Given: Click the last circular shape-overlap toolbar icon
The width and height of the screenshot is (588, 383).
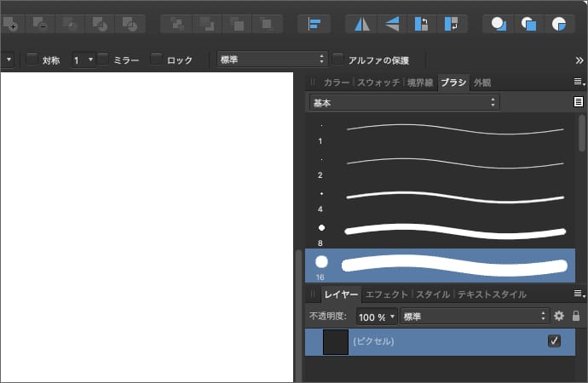Looking at the screenshot, I should coord(559,23).
